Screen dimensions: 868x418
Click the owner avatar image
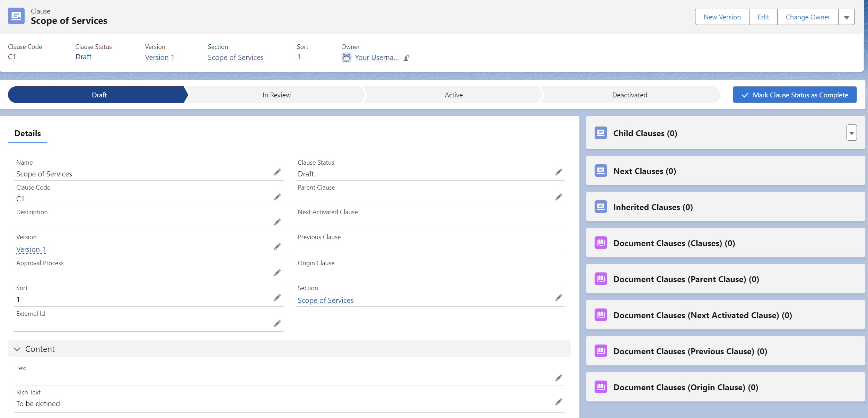click(346, 58)
